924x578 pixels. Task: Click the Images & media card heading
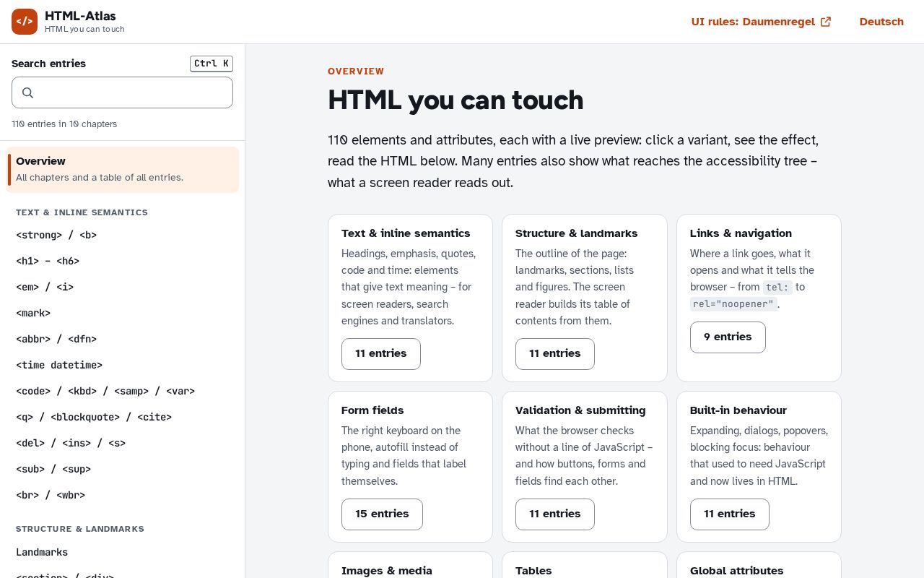tap(387, 571)
